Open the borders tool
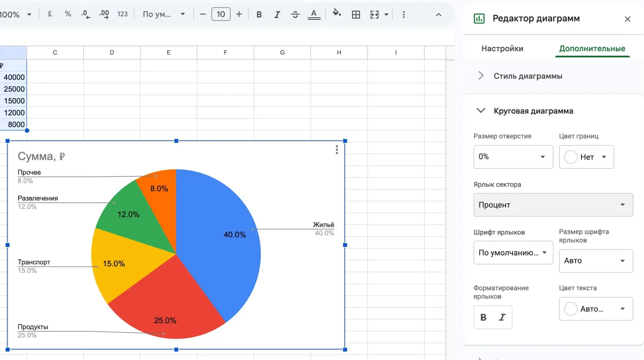644x360 pixels. pos(356,14)
